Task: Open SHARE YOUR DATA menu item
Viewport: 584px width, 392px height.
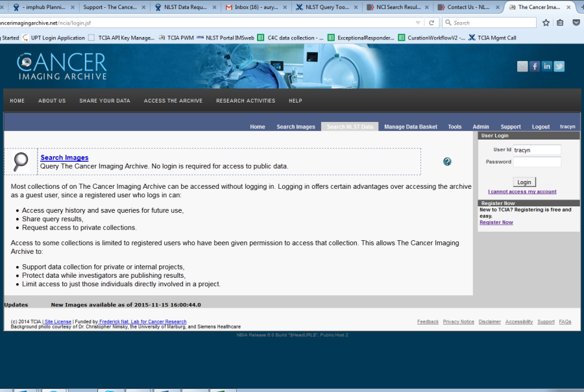Action: (x=104, y=101)
